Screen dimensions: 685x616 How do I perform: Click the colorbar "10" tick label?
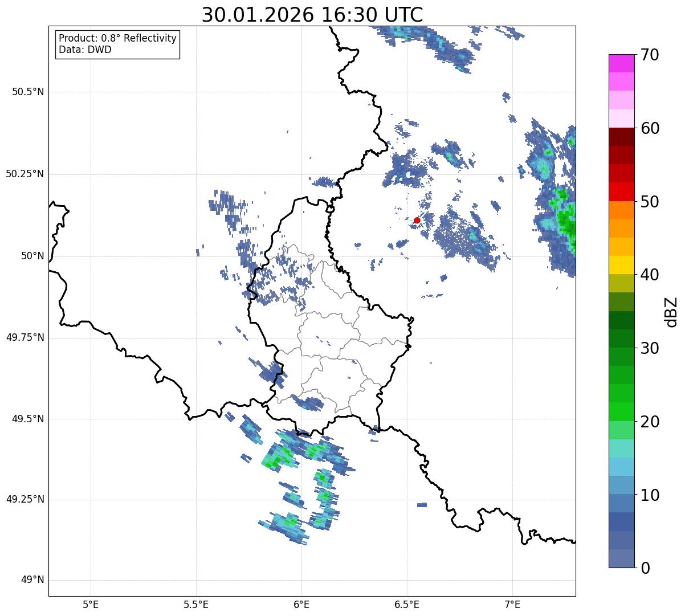pyautogui.click(x=650, y=495)
